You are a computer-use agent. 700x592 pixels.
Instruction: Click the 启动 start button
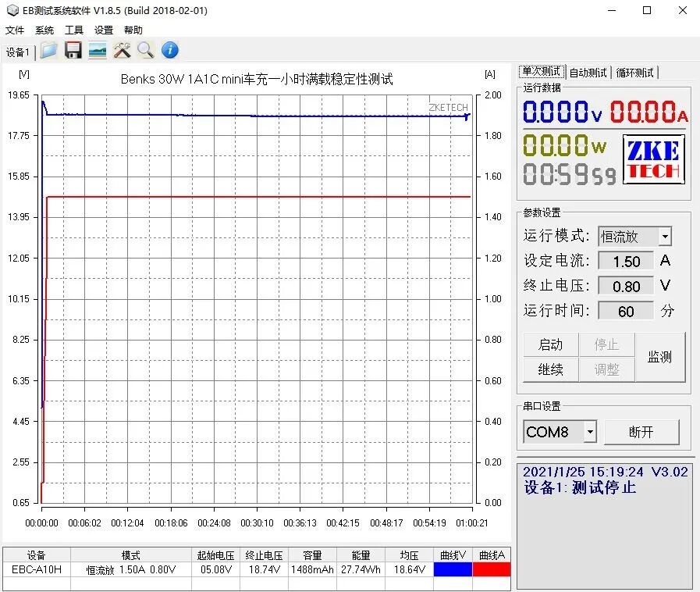pos(550,344)
